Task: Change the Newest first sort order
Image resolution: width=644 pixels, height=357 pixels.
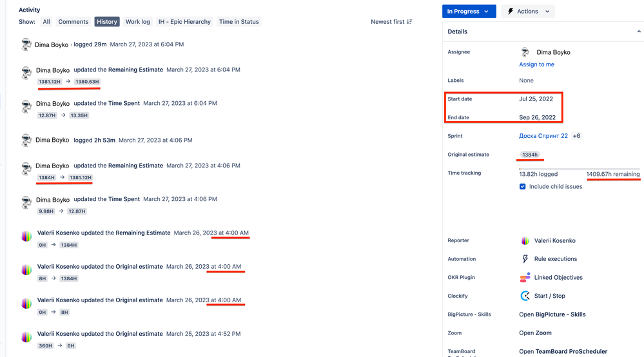Action: 391,22
